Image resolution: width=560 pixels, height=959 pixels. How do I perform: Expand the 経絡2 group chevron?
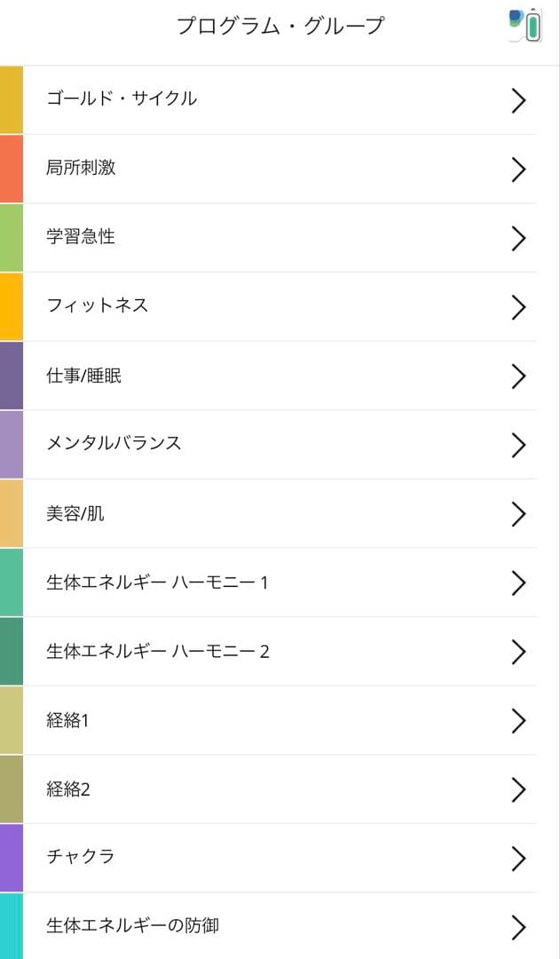pyautogui.click(x=519, y=789)
